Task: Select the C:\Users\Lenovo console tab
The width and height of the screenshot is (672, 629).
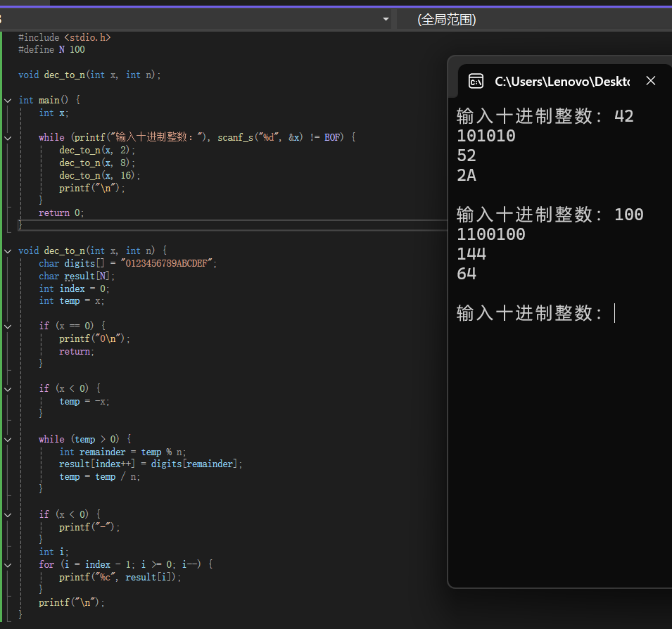Action: 562,82
